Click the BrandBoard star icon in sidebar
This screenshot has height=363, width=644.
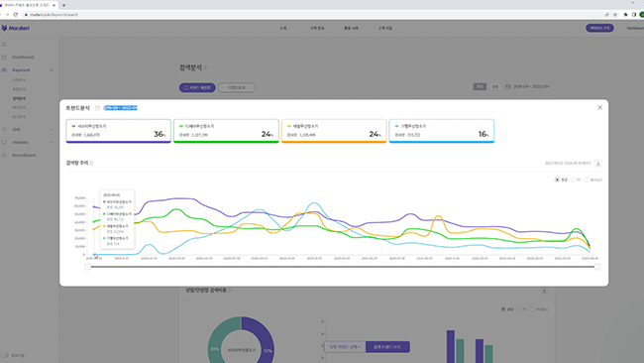point(4,156)
